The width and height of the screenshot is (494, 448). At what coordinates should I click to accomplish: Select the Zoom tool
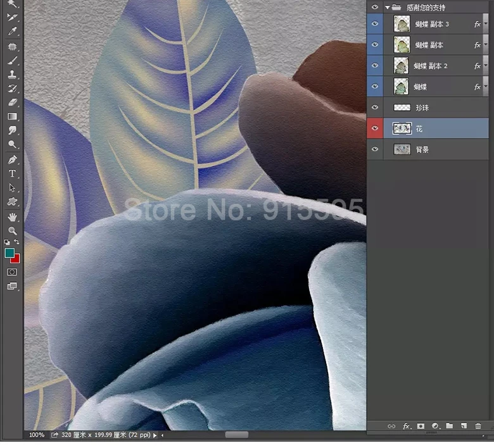(12, 231)
